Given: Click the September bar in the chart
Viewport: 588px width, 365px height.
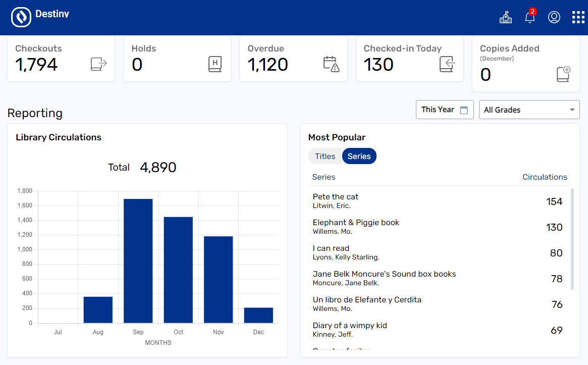Looking at the screenshot, I should point(138,257).
